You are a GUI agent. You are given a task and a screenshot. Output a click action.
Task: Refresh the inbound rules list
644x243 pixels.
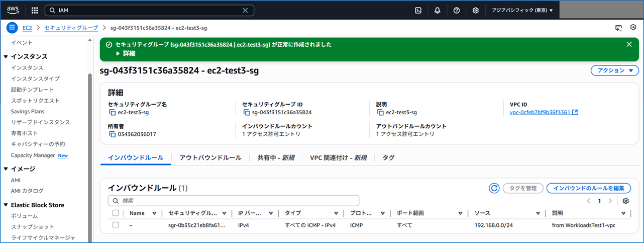(494, 188)
